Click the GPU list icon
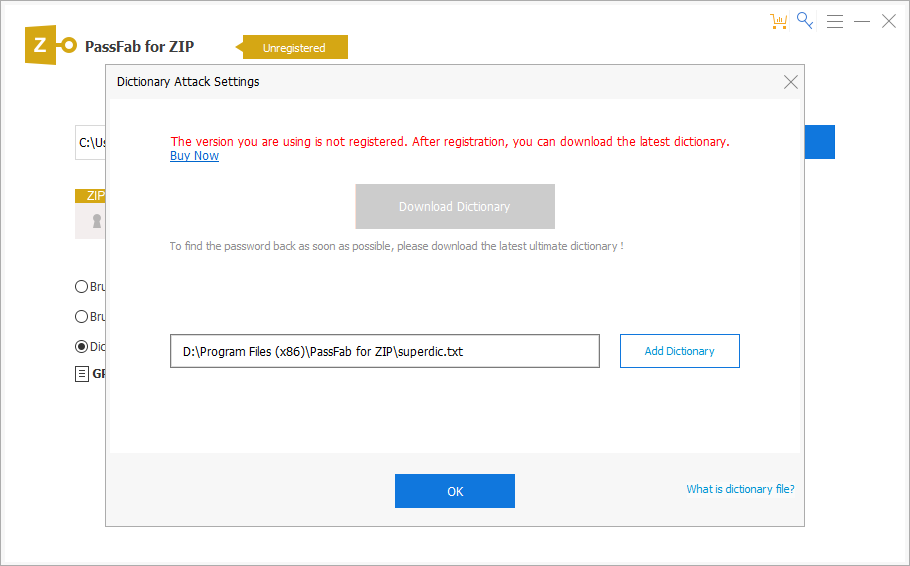 pyautogui.click(x=82, y=374)
